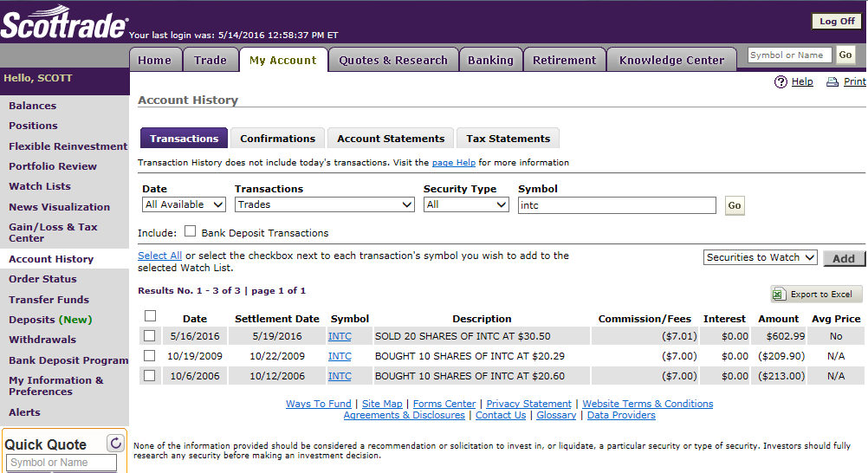Open Tax Statements tab
This screenshot has height=473, width=868.
pyautogui.click(x=508, y=139)
